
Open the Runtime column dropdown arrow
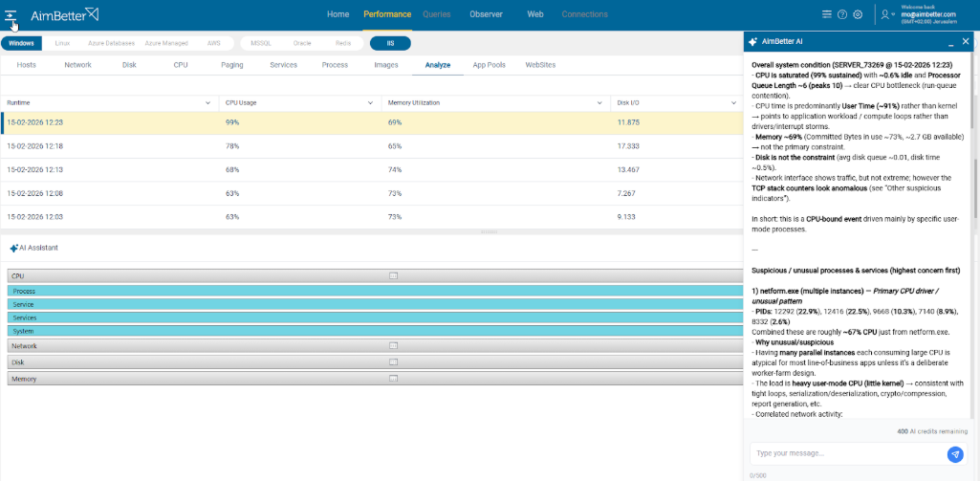point(208,102)
